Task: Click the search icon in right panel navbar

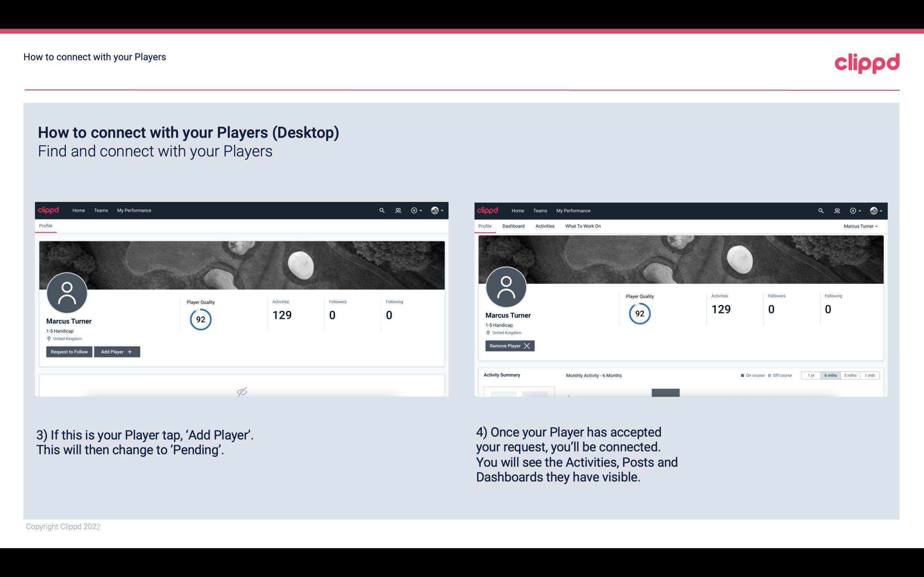Action: [x=820, y=211]
